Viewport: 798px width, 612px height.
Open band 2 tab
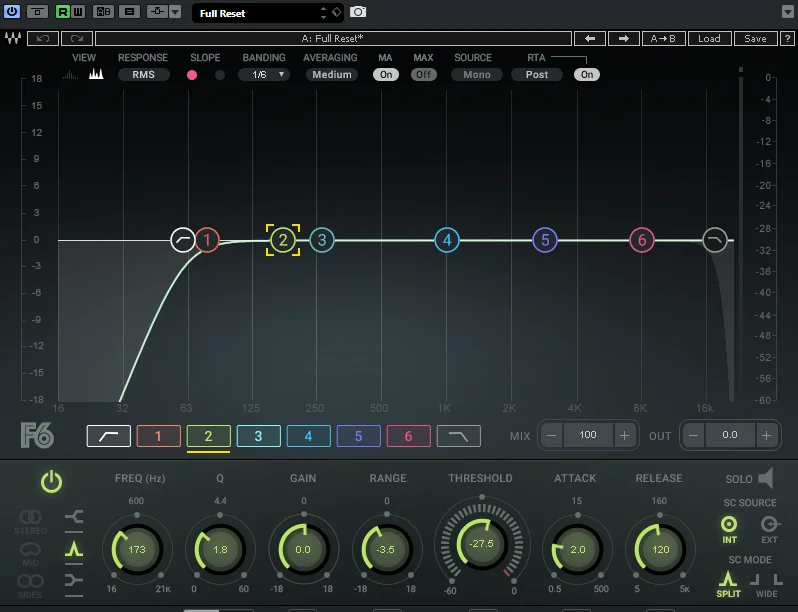coord(209,436)
